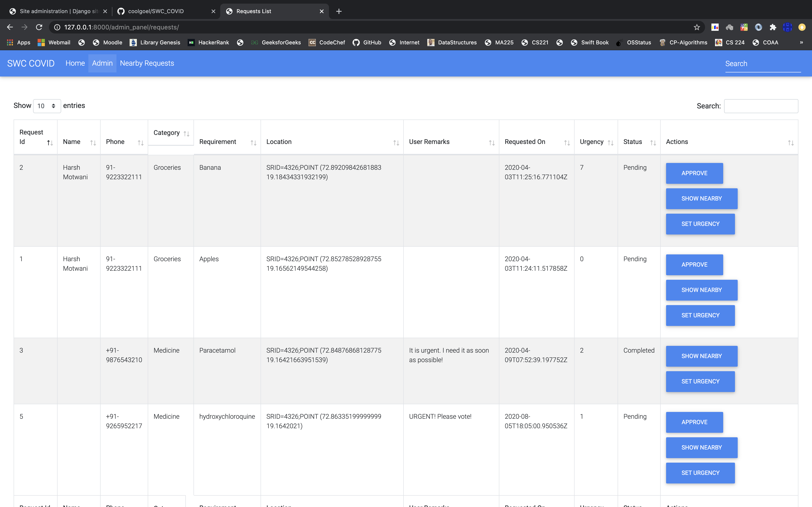This screenshot has height=507, width=812.
Task: Sort the table by Status column
Action: 653,143
